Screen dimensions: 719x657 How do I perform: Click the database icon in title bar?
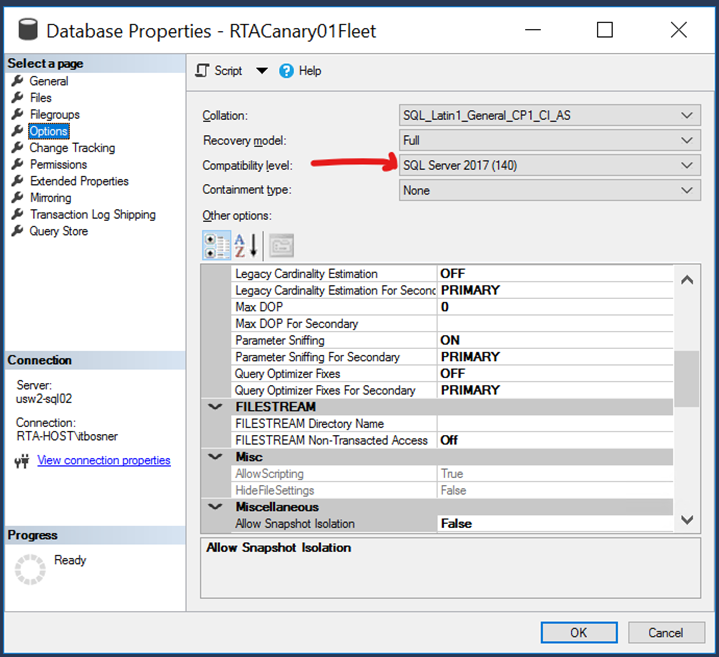[x=21, y=31]
